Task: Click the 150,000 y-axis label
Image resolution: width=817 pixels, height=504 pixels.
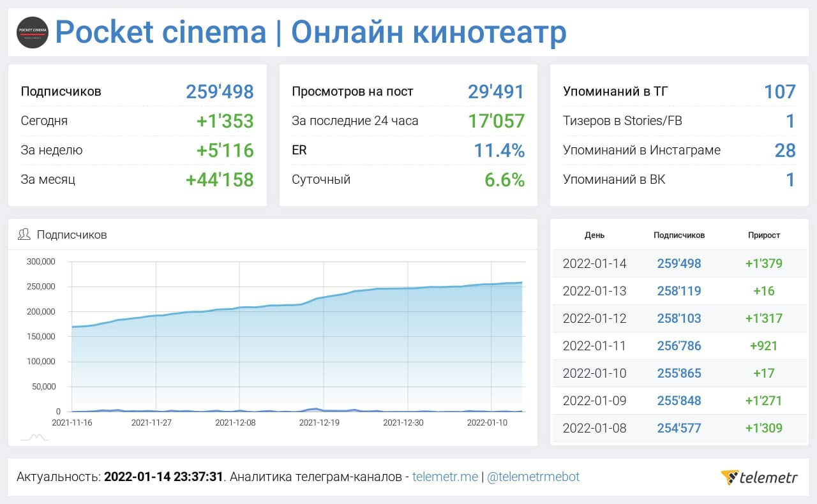Action: click(x=41, y=336)
